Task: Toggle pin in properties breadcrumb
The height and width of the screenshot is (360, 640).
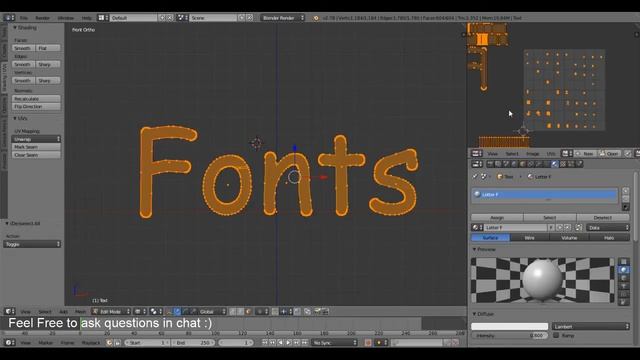Action: tap(475, 176)
